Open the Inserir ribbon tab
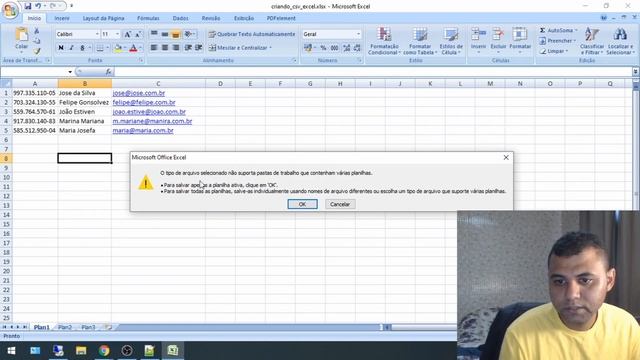Image resolution: width=640 pixels, height=360 pixels. [x=62, y=18]
